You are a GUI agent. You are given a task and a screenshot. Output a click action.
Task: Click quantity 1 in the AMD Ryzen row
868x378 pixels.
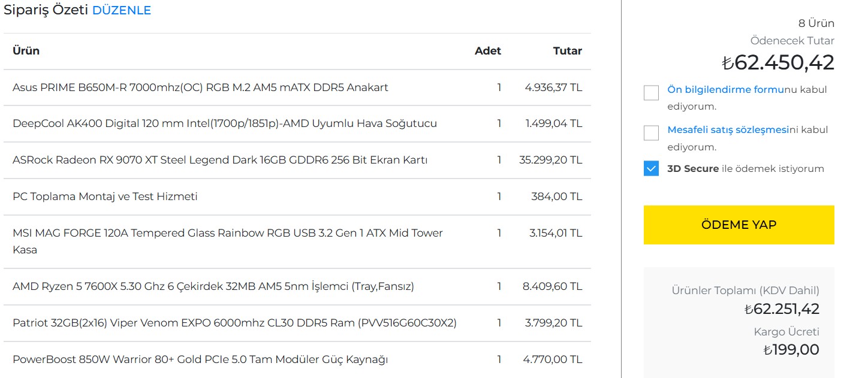tap(499, 286)
